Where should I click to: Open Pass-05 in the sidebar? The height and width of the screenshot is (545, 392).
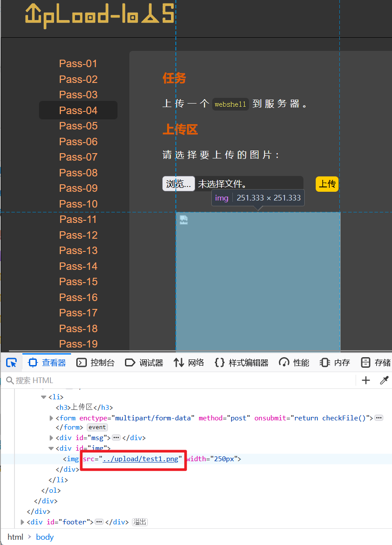pos(78,126)
